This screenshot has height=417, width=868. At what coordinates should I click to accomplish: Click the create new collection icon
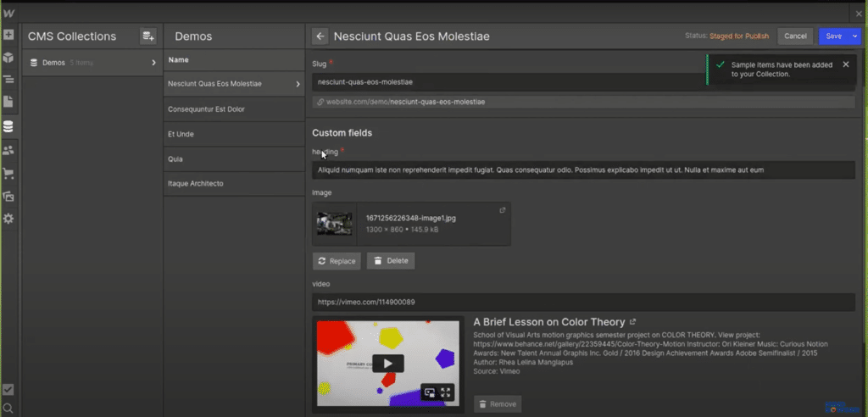pos(148,36)
